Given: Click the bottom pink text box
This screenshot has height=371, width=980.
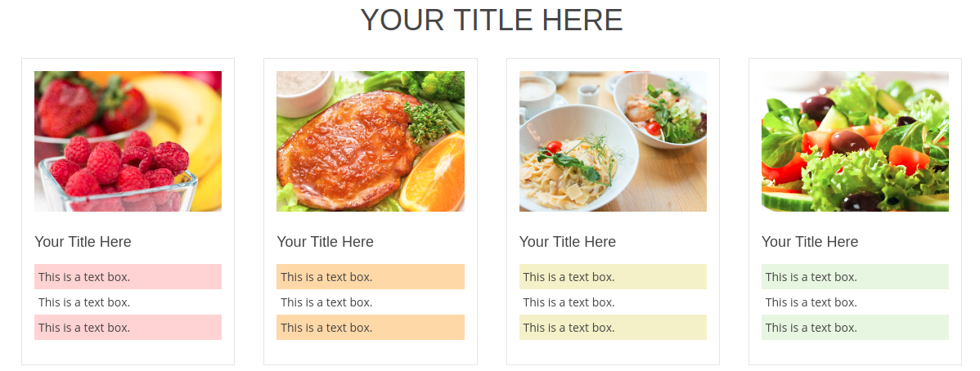Looking at the screenshot, I should point(128,328).
